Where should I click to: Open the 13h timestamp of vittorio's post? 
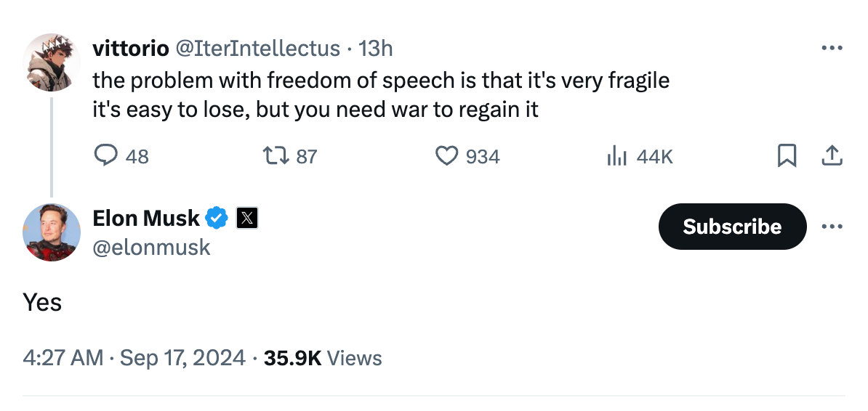tap(376, 49)
